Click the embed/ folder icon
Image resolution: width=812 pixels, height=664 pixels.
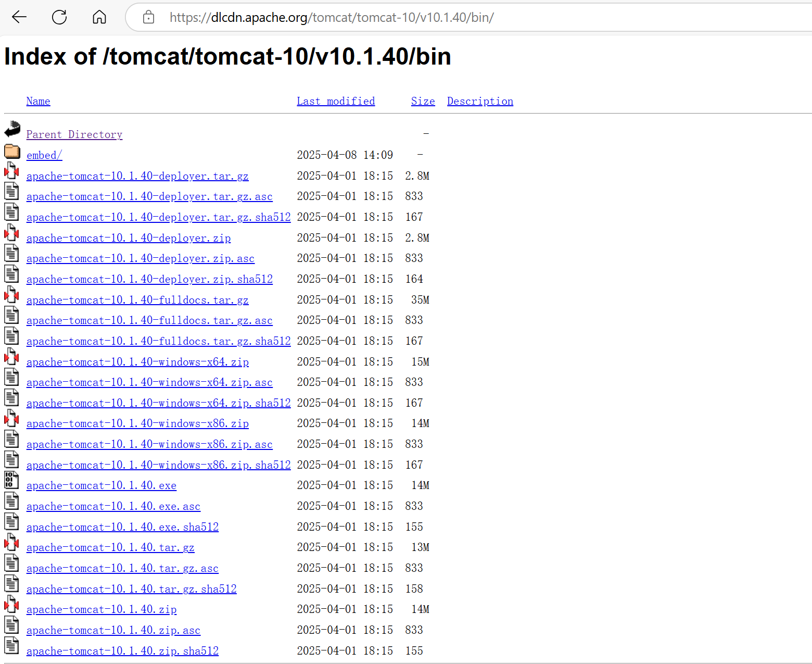(12, 152)
